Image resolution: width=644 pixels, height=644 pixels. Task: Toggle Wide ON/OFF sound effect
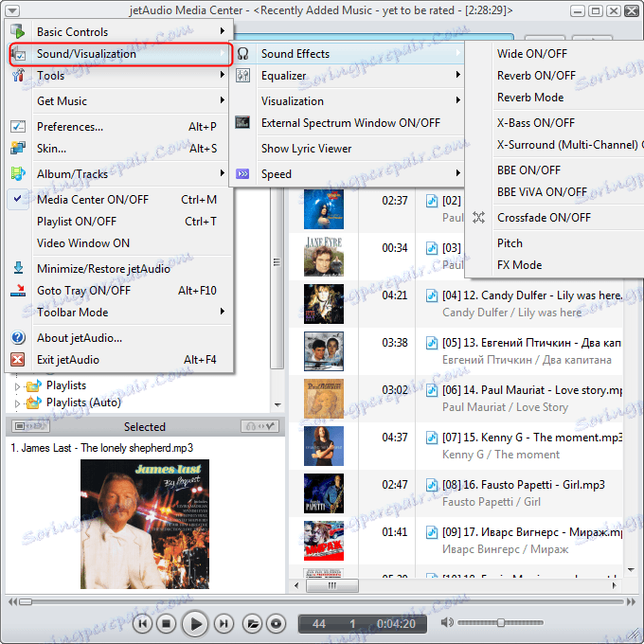532,54
